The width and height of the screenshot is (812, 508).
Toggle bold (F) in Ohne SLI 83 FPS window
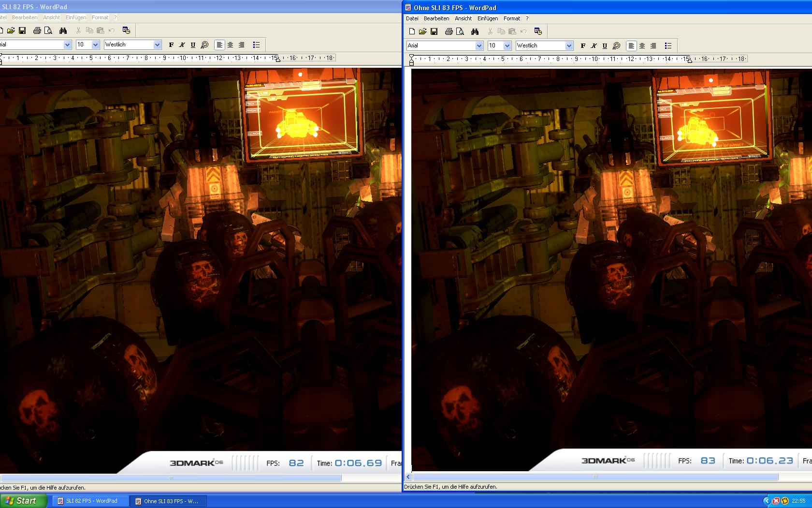(583, 45)
